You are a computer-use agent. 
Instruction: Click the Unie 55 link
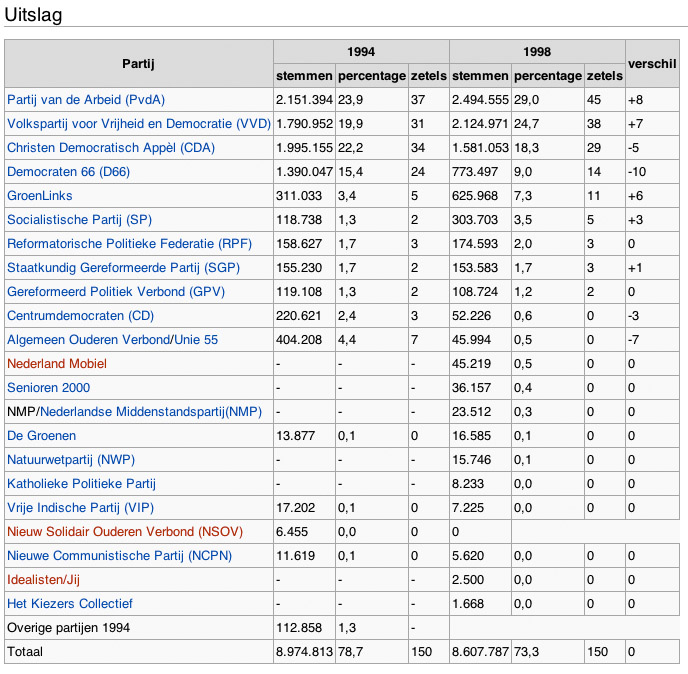coord(195,340)
